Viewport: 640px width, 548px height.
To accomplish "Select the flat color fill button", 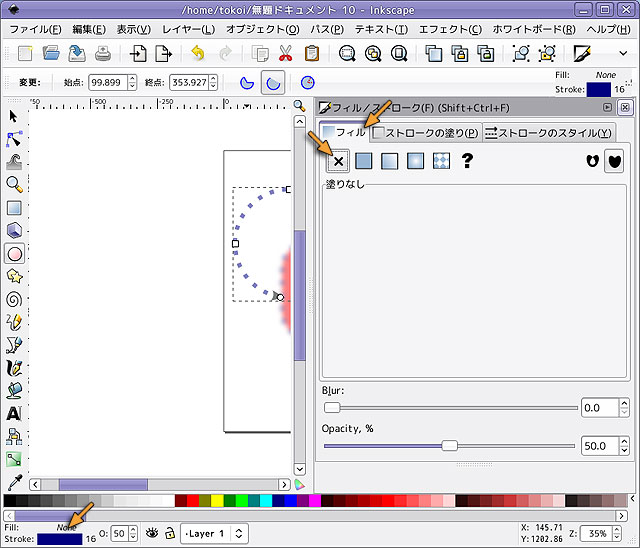I will point(364,160).
